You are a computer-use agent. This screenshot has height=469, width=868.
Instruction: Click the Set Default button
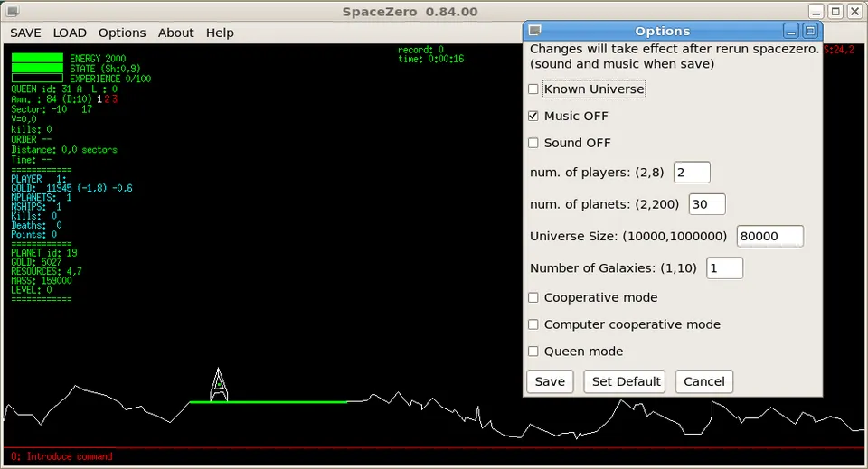point(626,381)
